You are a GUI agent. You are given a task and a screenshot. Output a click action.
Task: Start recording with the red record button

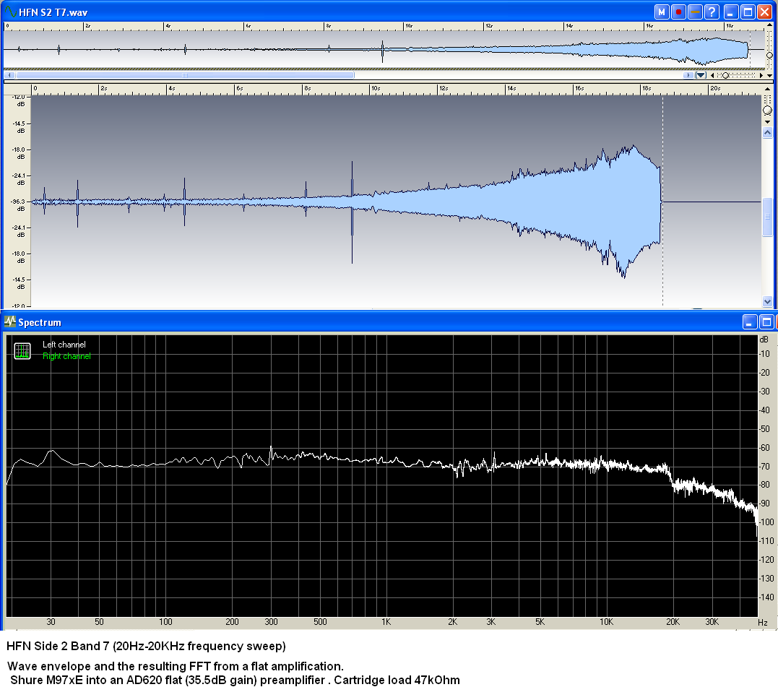(x=678, y=12)
